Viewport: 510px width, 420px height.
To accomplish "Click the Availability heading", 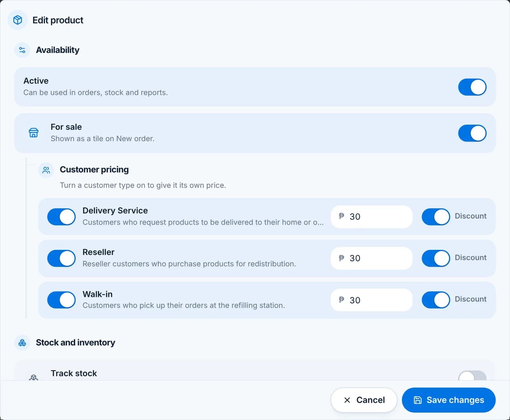I will 58,50.
